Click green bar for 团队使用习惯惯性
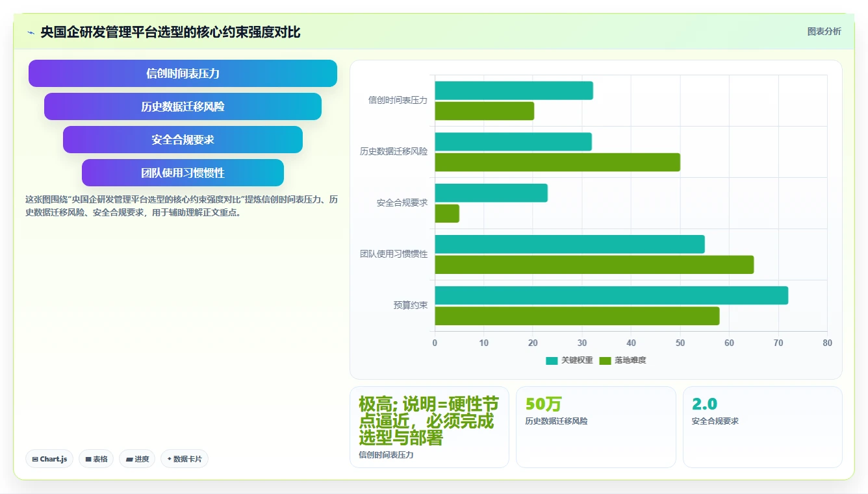This screenshot has width=868, height=494. (594, 265)
